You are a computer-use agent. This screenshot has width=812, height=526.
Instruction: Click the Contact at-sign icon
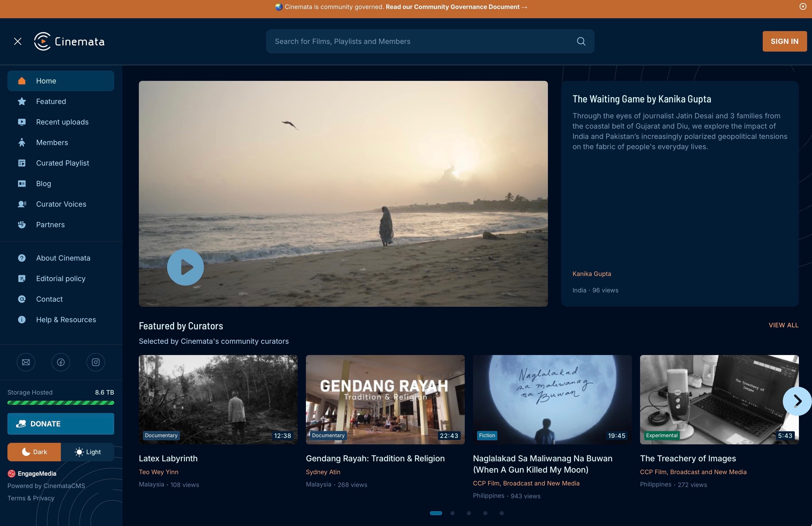click(x=22, y=299)
